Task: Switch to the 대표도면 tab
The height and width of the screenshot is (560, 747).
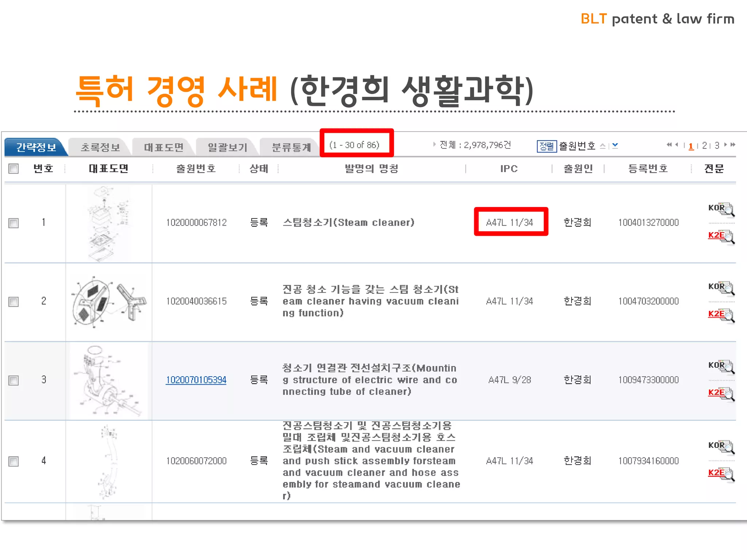Action: click(164, 147)
